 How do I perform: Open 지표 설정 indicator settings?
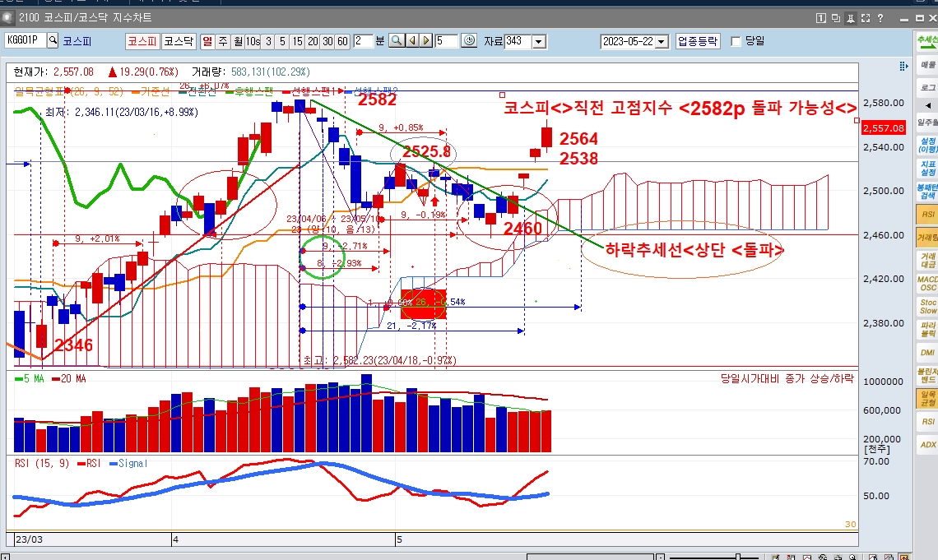click(x=927, y=168)
